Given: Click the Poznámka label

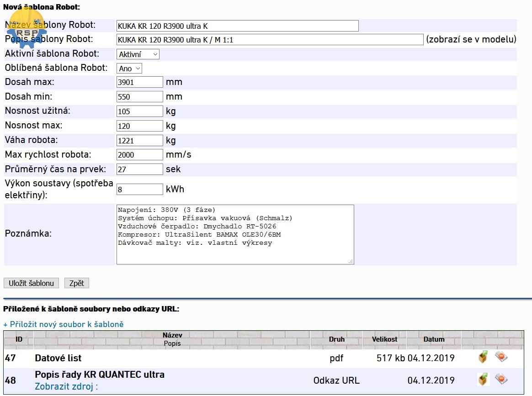Looking at the screenshot, I should 28,233.
